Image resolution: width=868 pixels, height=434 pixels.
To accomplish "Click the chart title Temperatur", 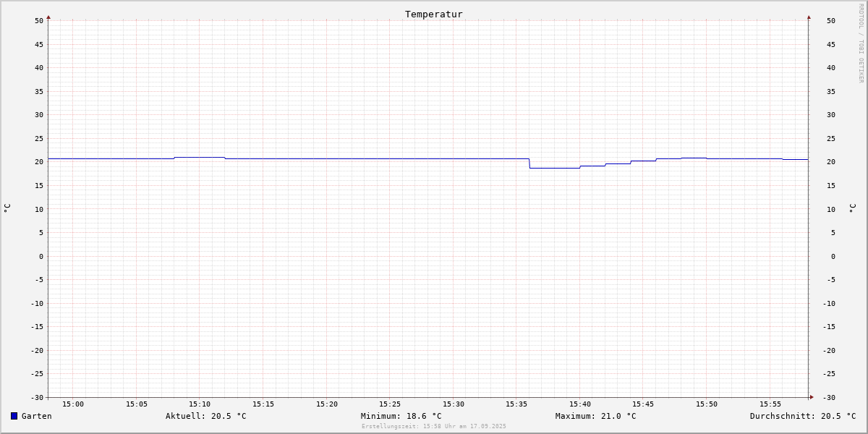I will [x=434, y=14].
